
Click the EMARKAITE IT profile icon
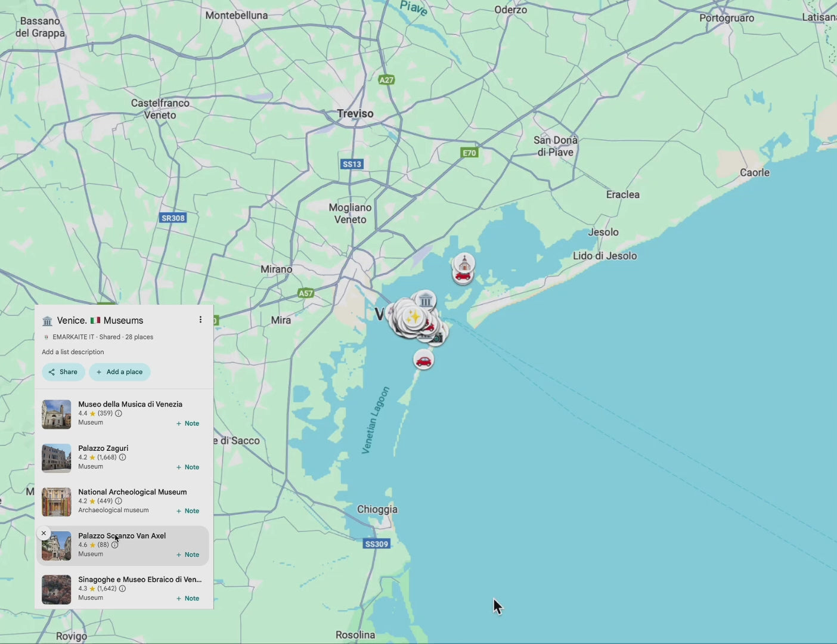(46, 336)
